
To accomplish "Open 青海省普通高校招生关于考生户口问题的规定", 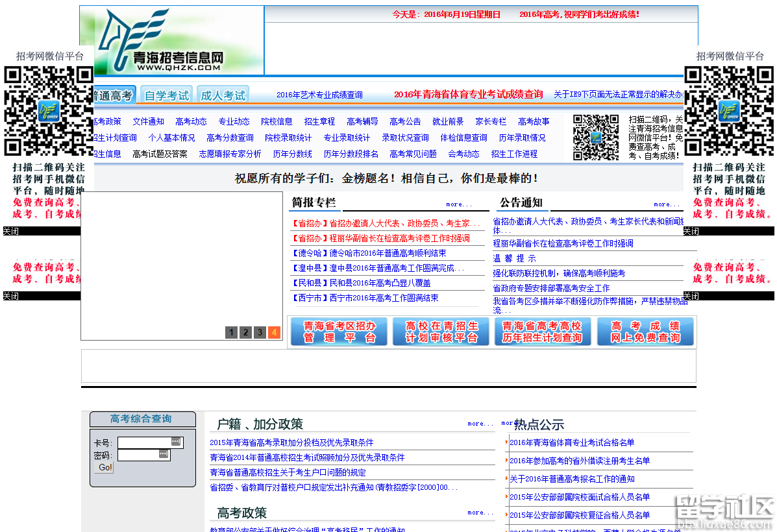I will tap(288, 472).
